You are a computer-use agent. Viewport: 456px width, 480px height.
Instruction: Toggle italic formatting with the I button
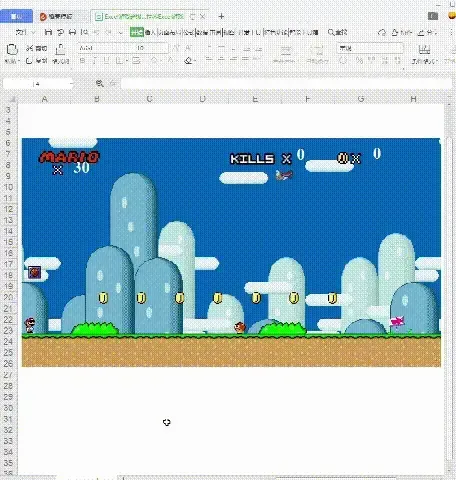point(94,61)
